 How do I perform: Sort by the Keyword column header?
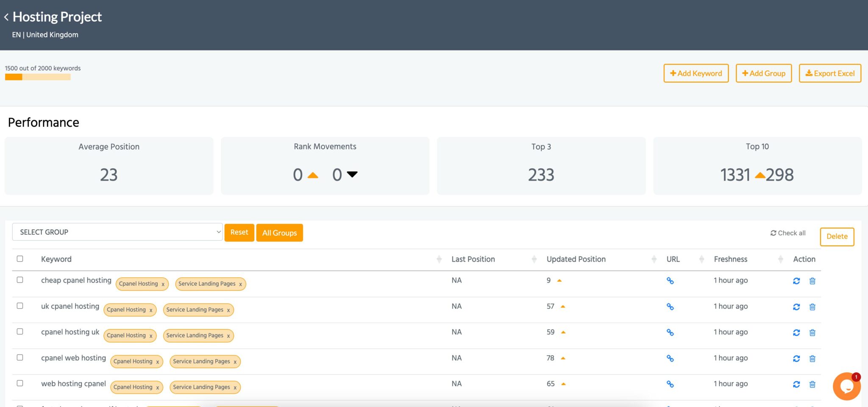pos(56,259)
